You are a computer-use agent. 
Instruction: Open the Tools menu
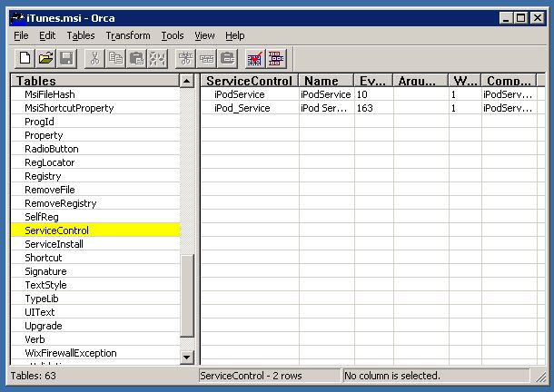click(x=173, y=35)
